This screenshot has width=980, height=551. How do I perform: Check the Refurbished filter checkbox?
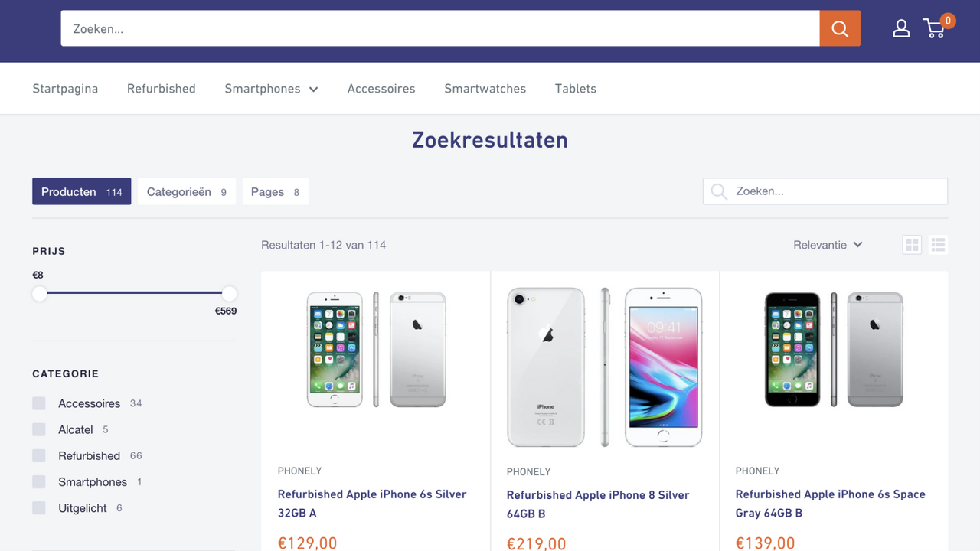39,455
